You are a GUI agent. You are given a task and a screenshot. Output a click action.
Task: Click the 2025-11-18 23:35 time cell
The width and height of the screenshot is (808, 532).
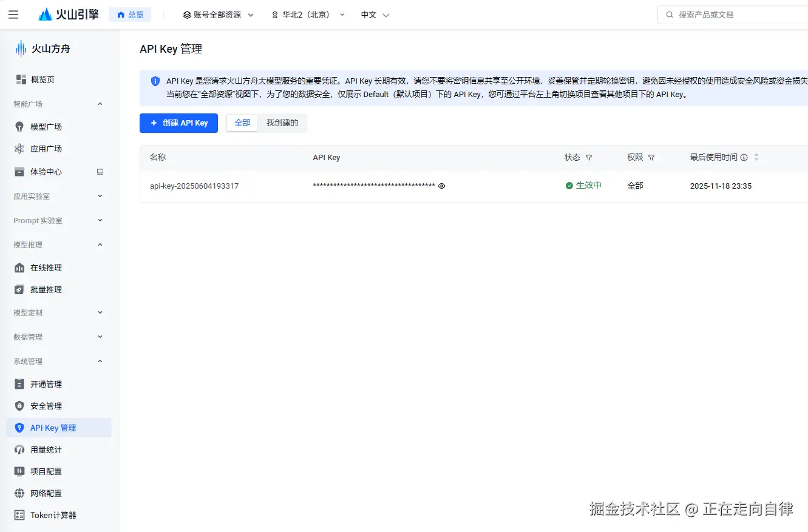pos(721,186)
